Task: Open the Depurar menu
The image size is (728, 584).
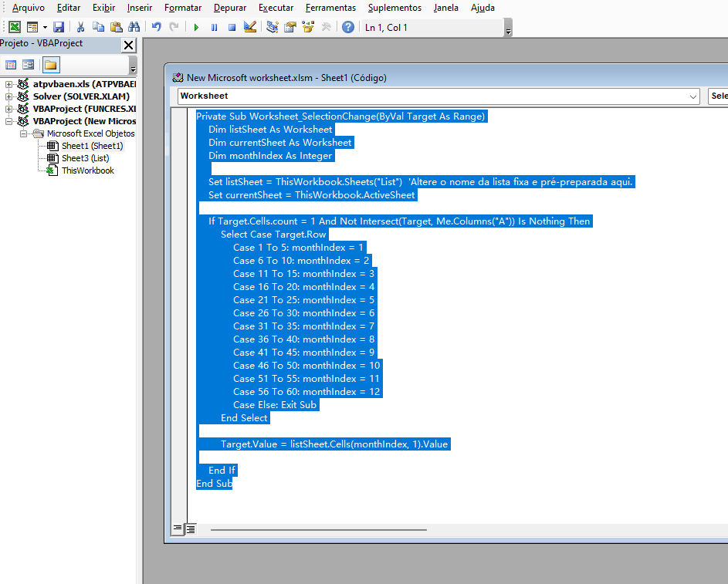Action: tap(230, 8)
